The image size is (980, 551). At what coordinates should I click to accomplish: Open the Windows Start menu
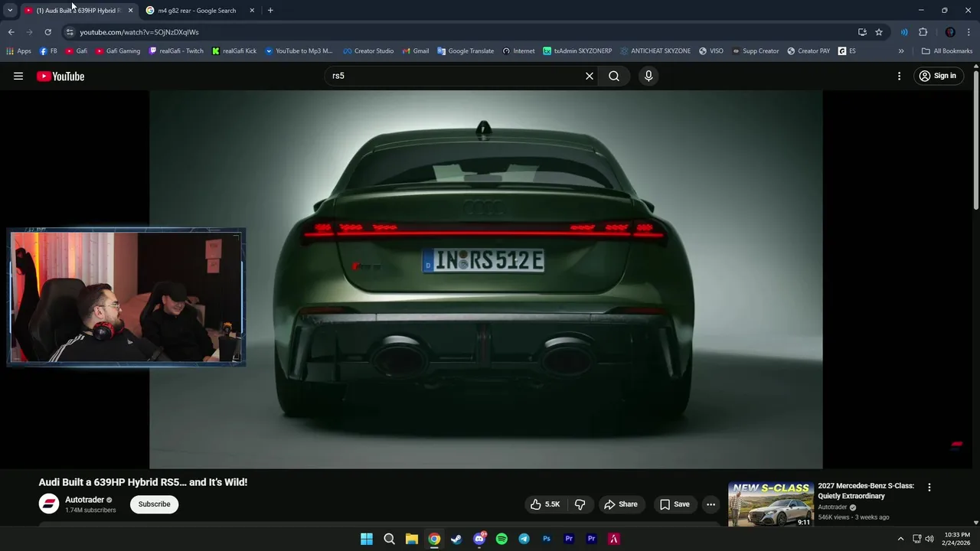(367, 539)
